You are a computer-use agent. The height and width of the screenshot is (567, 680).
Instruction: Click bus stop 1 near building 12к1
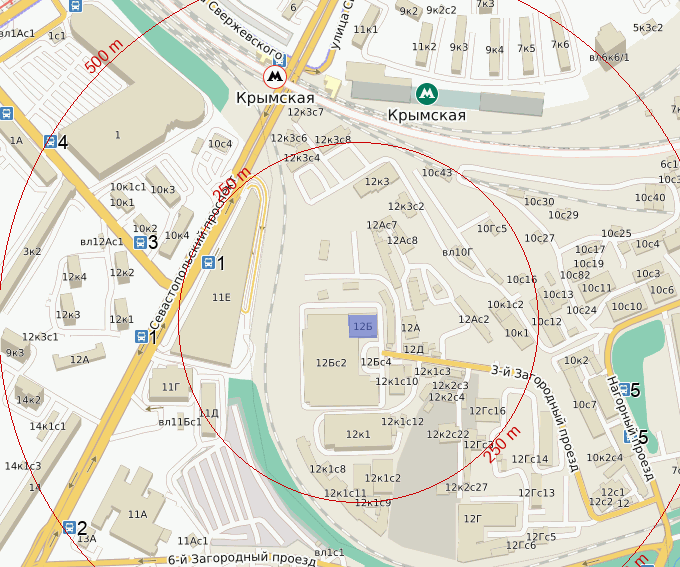(x=141, y=336)
